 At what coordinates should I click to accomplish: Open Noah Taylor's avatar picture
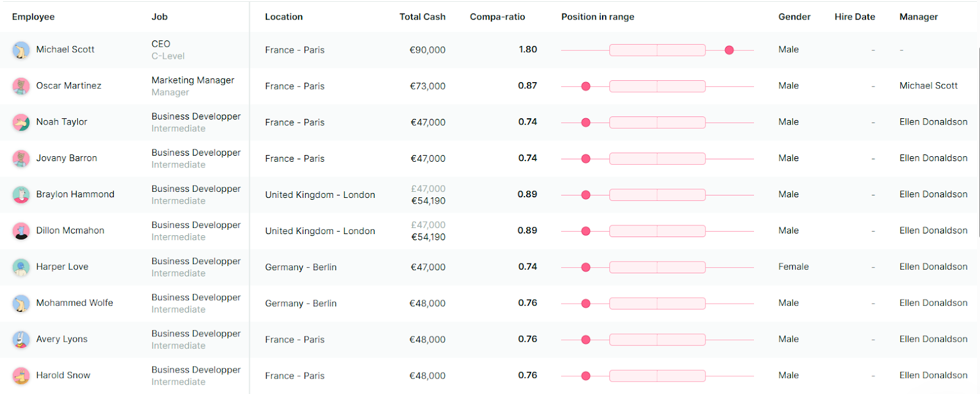click(21, 123)
